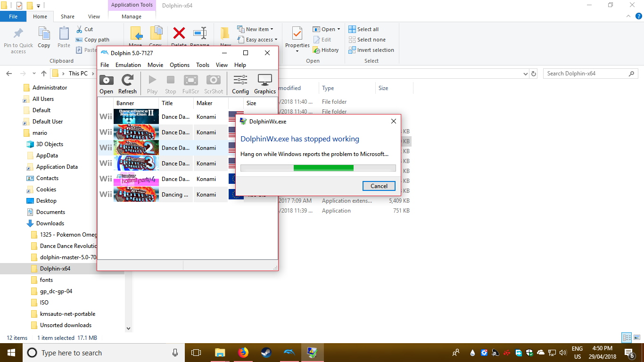Select the 3D Objects folder

50,144
